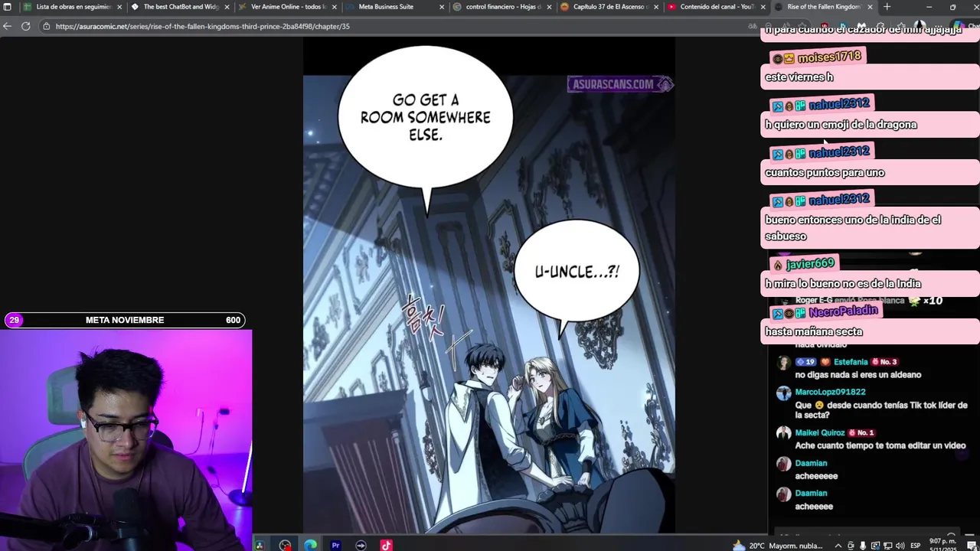
Task: Close the 'Lista de obras en seguimiento' tab
Action: (x=119, y=7)
